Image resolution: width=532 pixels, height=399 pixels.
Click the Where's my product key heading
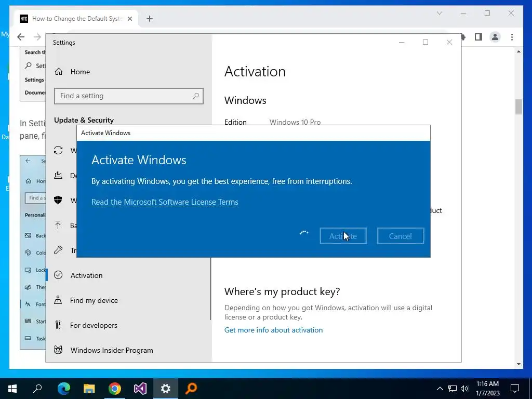pyautogui.click(x=282, y=291)
